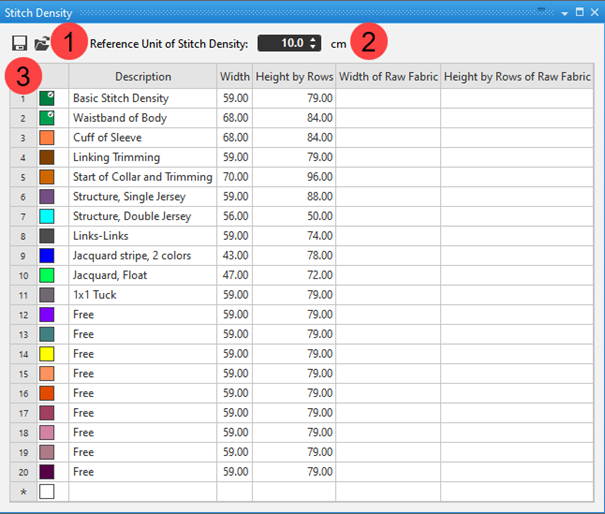Select the Basic Stitch Density green swatch
Viewport: 605px width, 514px height.
[46, 98]
